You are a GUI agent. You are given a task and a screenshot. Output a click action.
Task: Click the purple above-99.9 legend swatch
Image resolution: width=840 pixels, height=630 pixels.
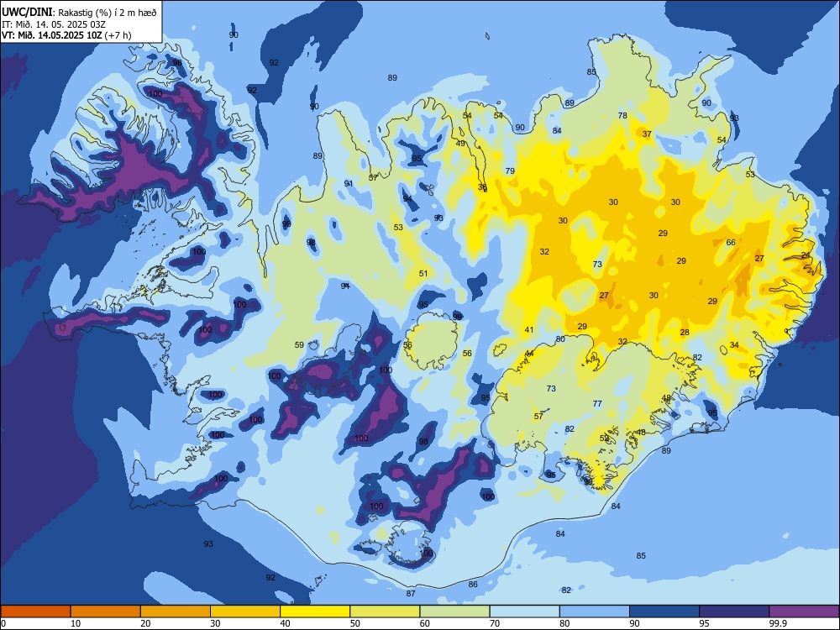804,612
